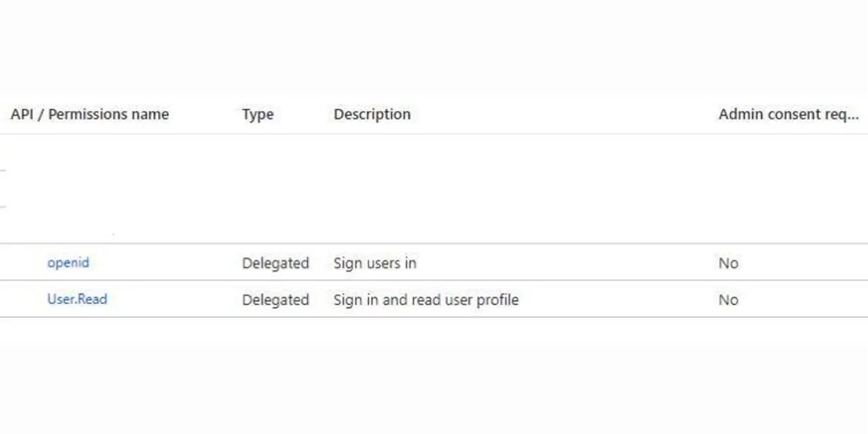
Task: Click the Description column header
Action: click(x=372, y=115)
